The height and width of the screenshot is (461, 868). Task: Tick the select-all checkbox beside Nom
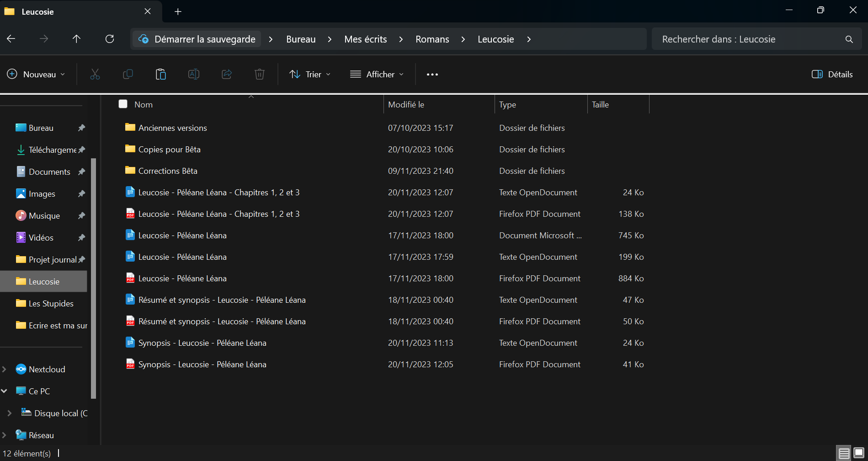click(x=123, y=104)
